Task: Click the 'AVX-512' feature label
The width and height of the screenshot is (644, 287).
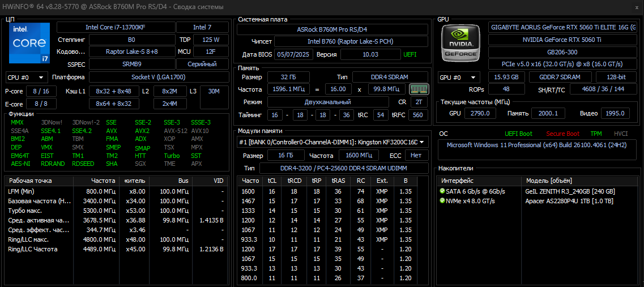Action: pos(174,131)
